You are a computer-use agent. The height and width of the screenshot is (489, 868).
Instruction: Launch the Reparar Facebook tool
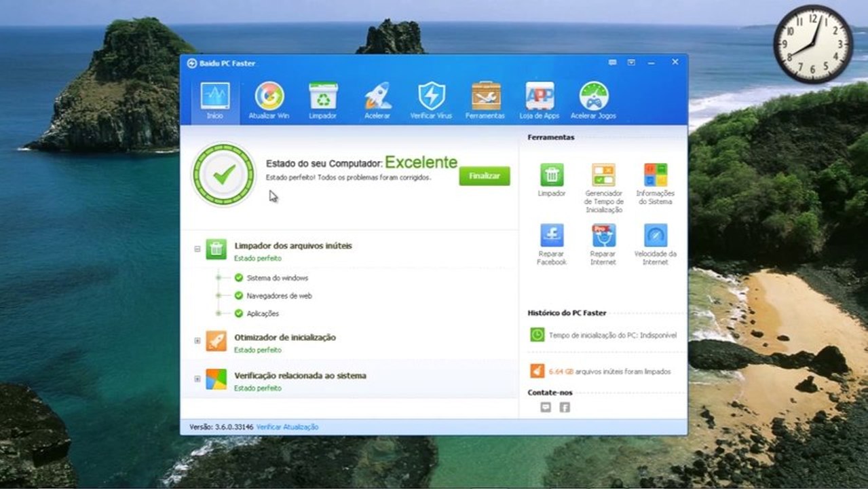[x=552, y=244]
